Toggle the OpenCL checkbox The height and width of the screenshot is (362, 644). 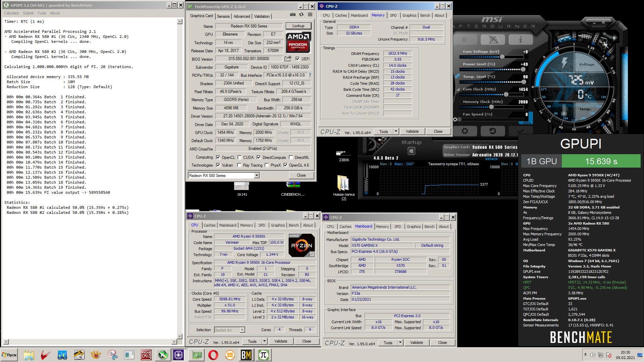(218, 157)
